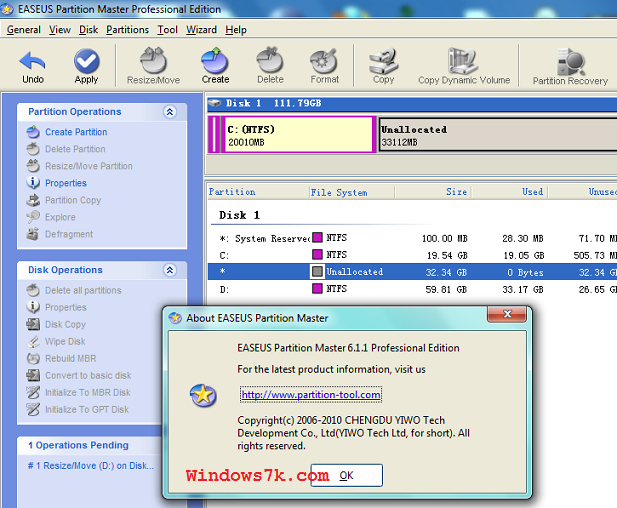Click Disk Copy sidebar icon
617x508 pixels.
point(33,324)
